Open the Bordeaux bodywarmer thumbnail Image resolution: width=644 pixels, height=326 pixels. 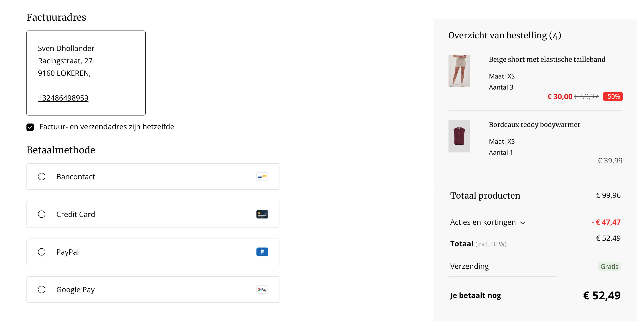(459, 136)
